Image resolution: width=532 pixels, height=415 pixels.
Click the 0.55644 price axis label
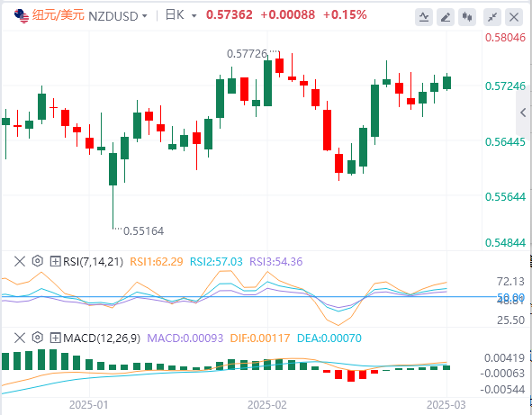click(505, 197)
